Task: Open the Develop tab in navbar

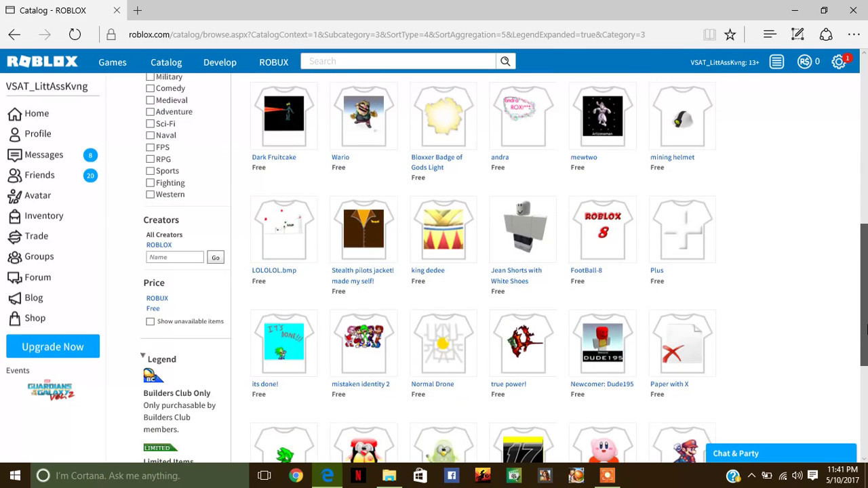Action: [x=220, y=62]
